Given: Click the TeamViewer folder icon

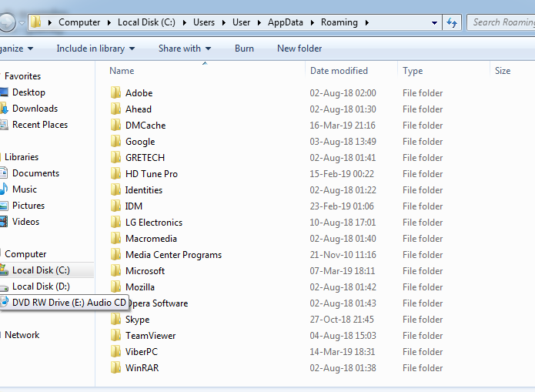Looking at the screenshot, I should 115,335.
